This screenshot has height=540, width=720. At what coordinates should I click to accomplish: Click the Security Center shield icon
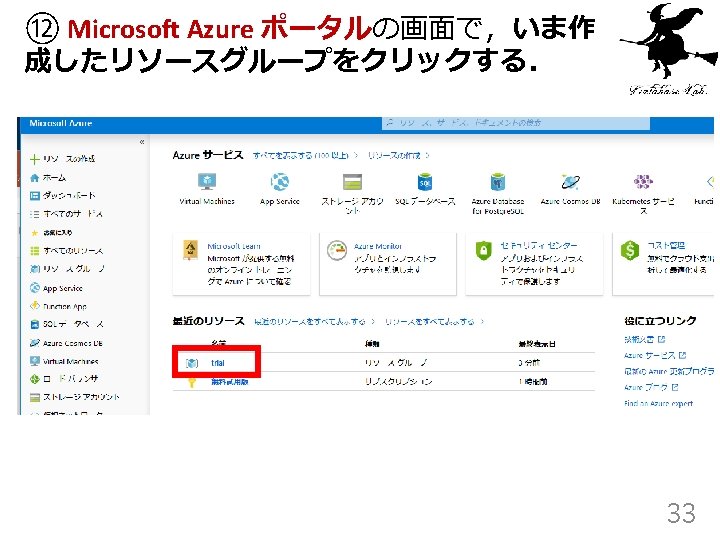(x=483, y=250)
